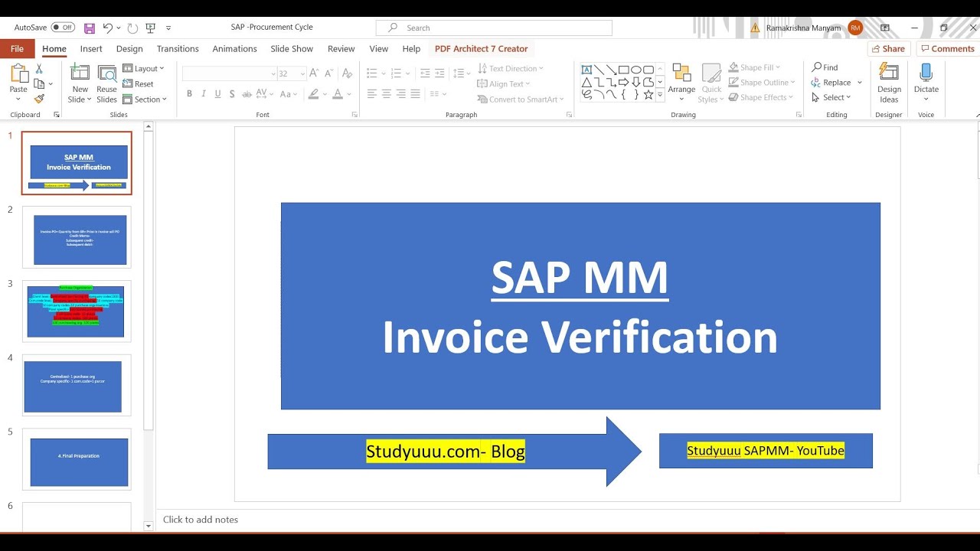Click Find in Editing group
This screenshot has height=551, width=980.
click(825, 67)
